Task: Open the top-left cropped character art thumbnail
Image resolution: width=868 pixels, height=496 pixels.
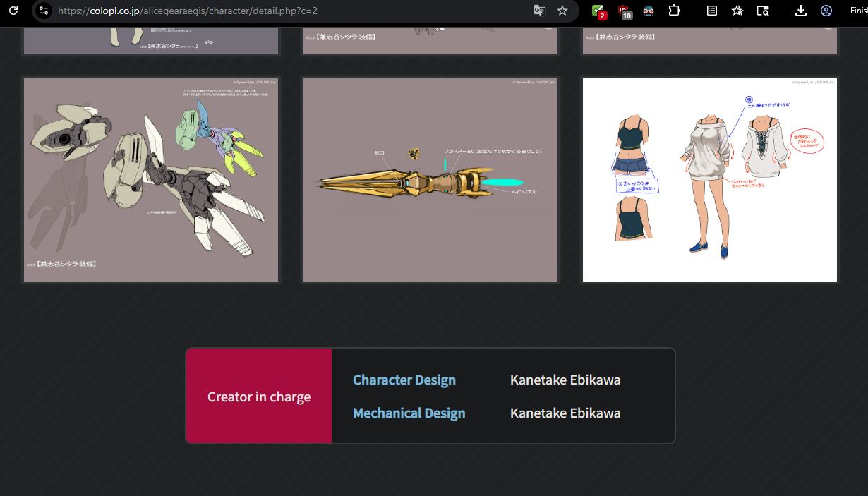Action: coord(151,41)
